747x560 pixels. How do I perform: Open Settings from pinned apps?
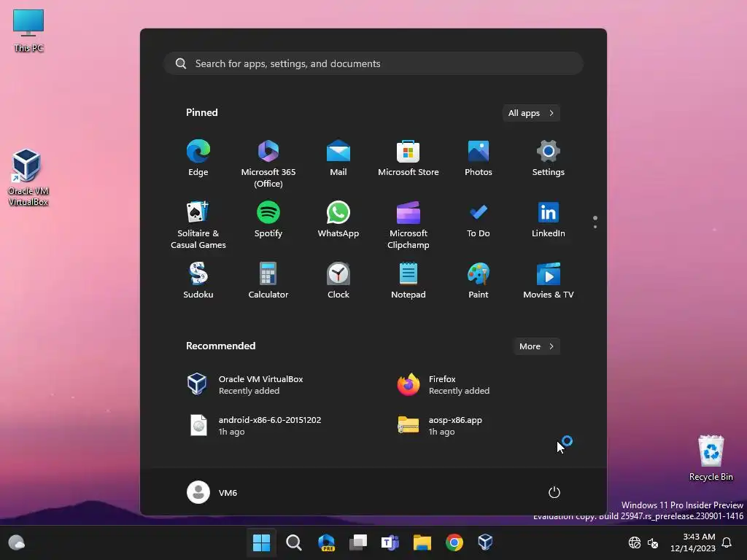pyautogui.click(x=549, y=158)
